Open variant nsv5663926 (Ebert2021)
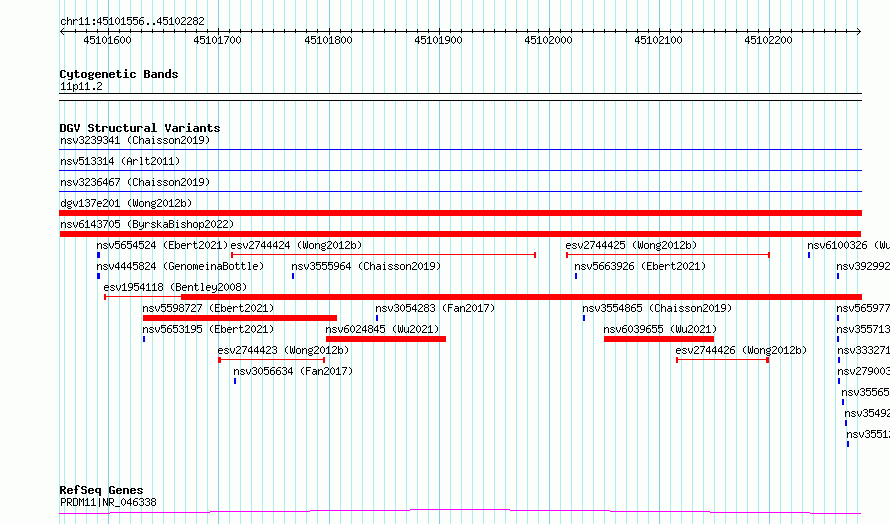 click(x=640, y=266)
